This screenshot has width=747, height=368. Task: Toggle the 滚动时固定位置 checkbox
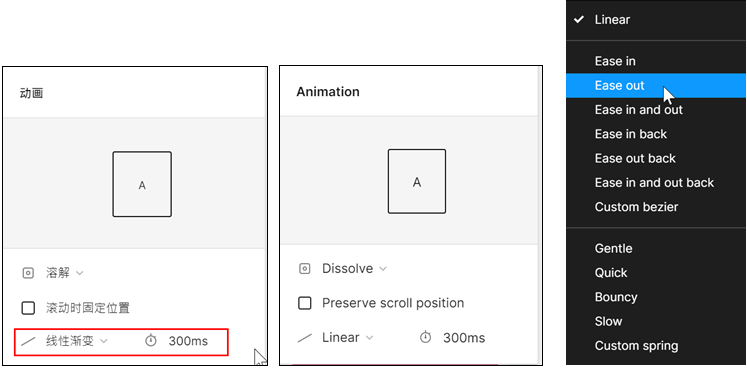click(x=28, y=308)
